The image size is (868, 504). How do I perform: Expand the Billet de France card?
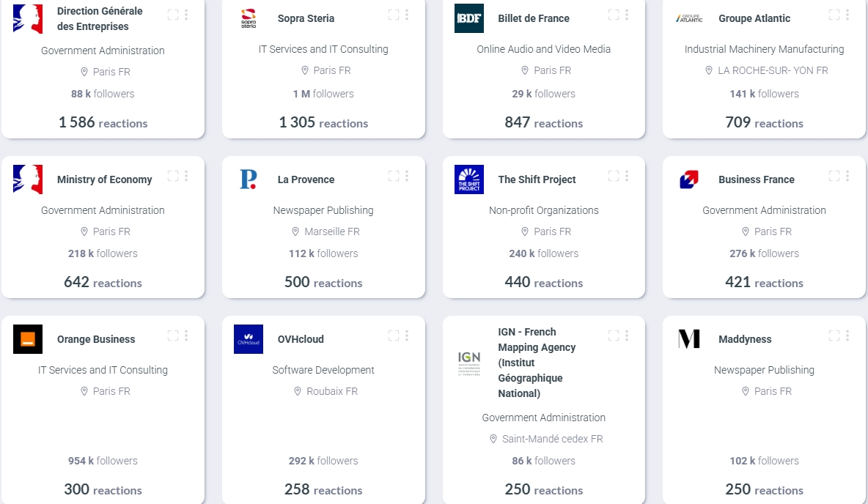(x=614, y=15)
